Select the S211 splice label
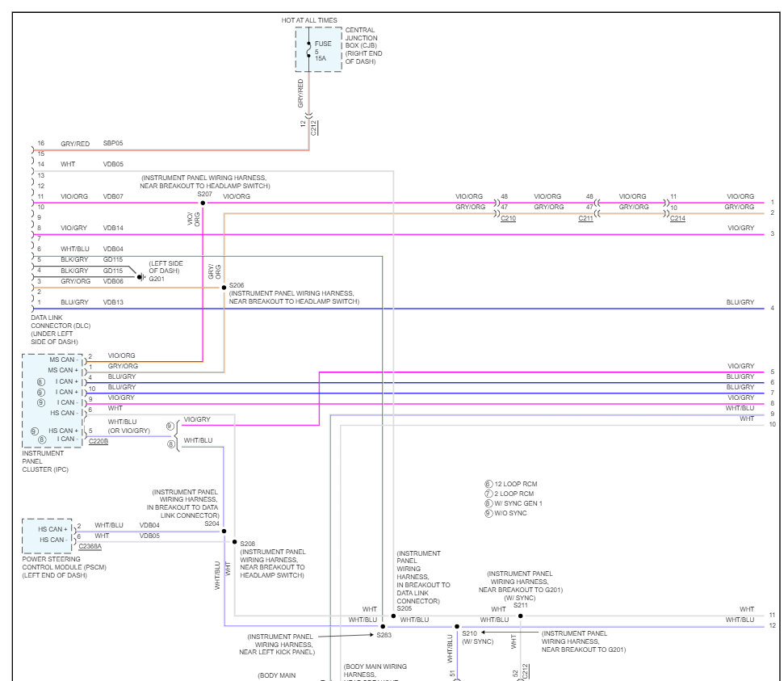 (521, 605)
